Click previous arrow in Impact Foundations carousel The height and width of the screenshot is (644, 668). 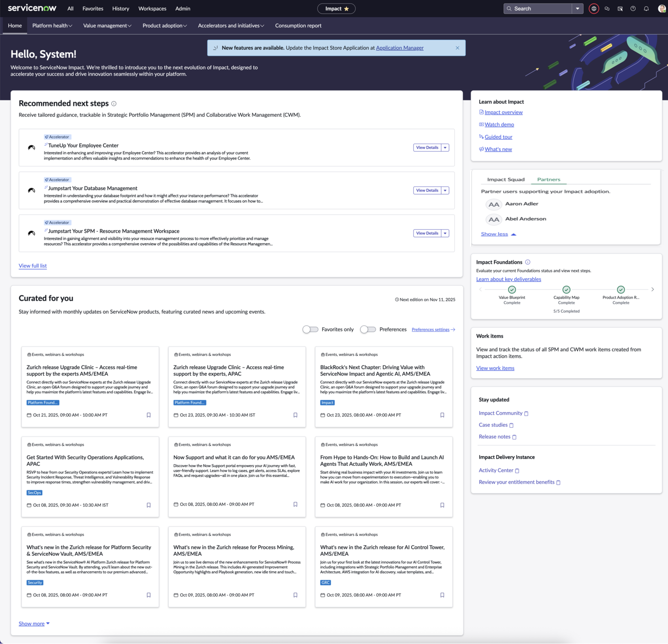pyautogui.click(x=481, y=289)
